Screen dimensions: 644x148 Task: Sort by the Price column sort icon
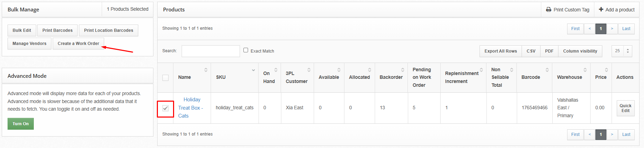pyautogui.click(x=606, y=70)
